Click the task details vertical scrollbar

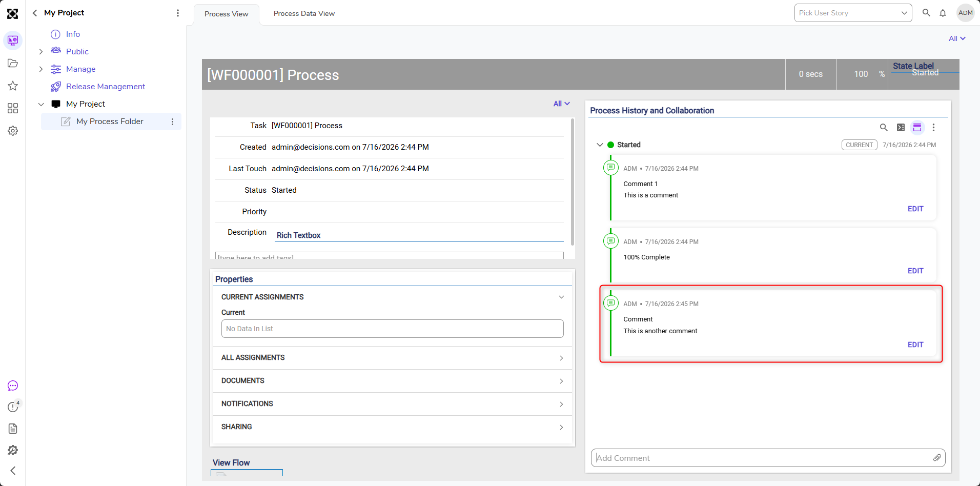coord(572,182)
